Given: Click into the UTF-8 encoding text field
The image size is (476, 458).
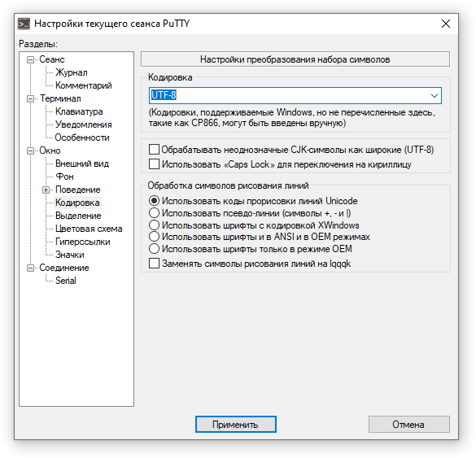Looking at the screenshot, I should coord(288,96).
